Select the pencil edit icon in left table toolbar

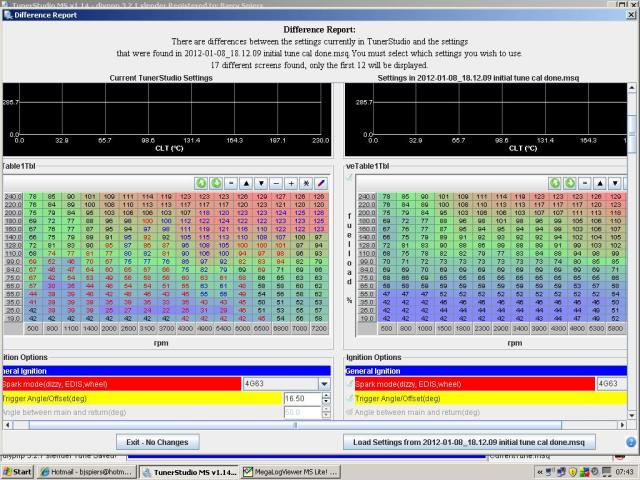tap(321, 184)
